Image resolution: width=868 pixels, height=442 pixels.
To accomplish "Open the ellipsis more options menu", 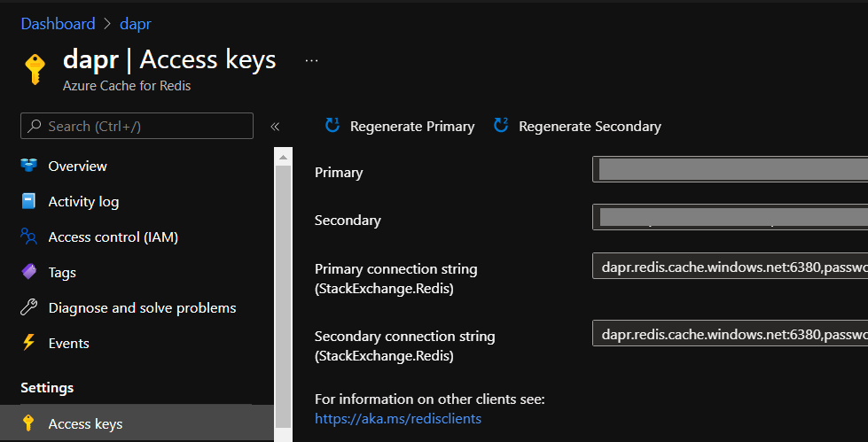I will click(x=311, y=60).
